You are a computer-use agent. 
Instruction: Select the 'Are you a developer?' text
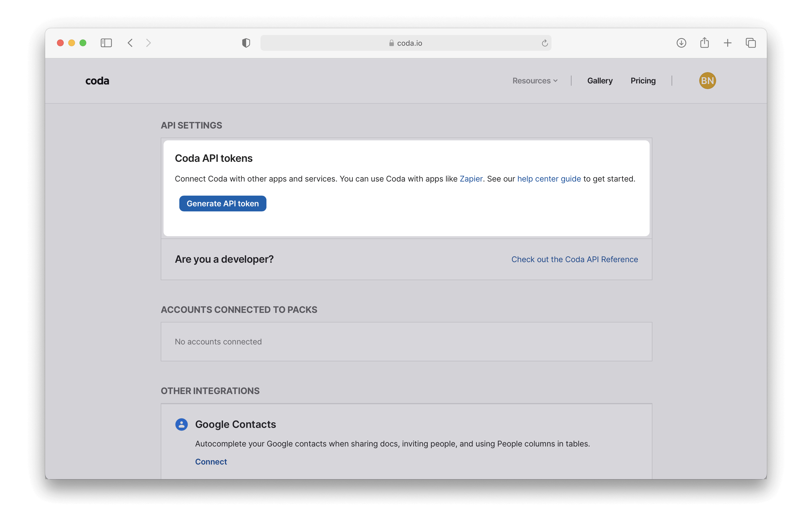(x=224, y=259)
